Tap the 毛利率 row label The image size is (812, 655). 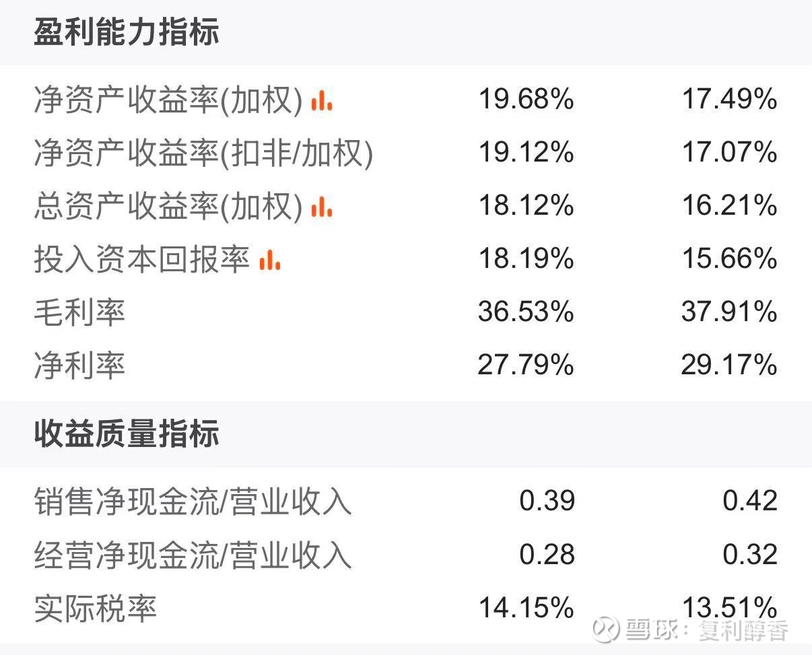coord(79,312)
